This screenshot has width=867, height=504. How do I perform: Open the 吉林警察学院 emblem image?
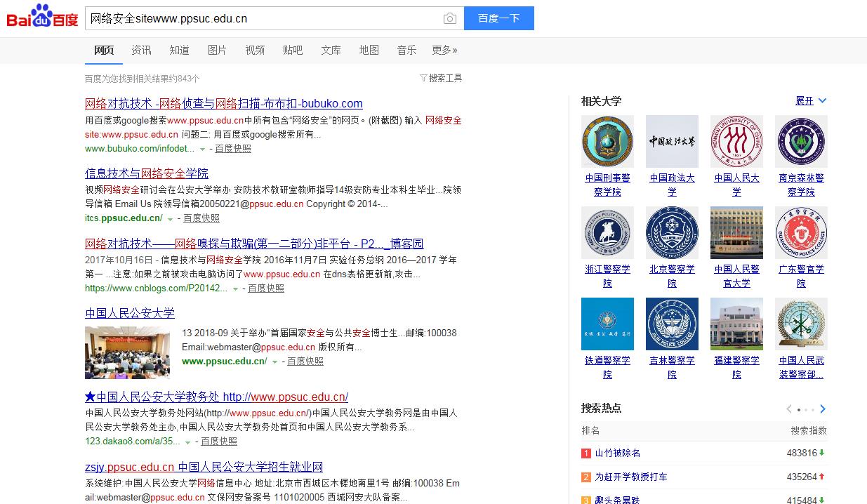(672, 324)
